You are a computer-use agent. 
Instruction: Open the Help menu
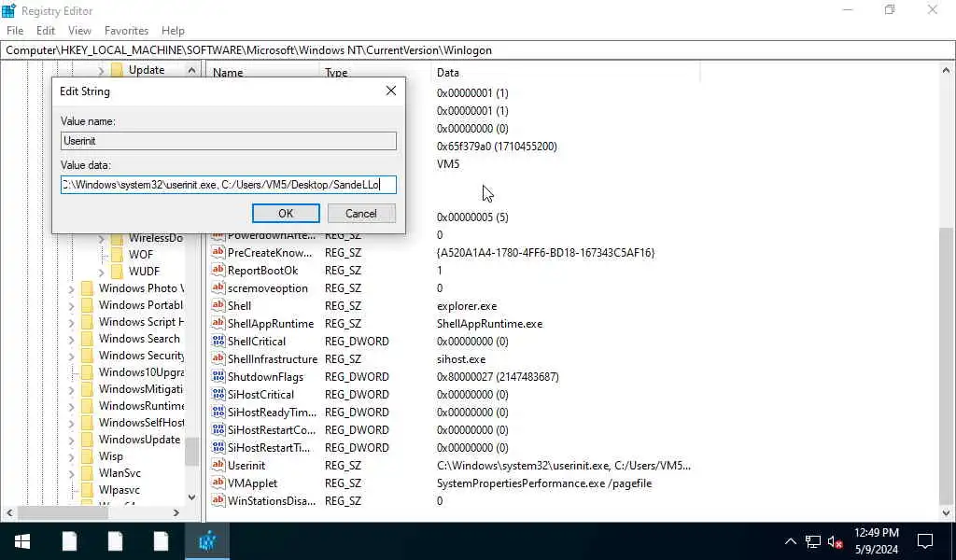(x=173, y=31)
